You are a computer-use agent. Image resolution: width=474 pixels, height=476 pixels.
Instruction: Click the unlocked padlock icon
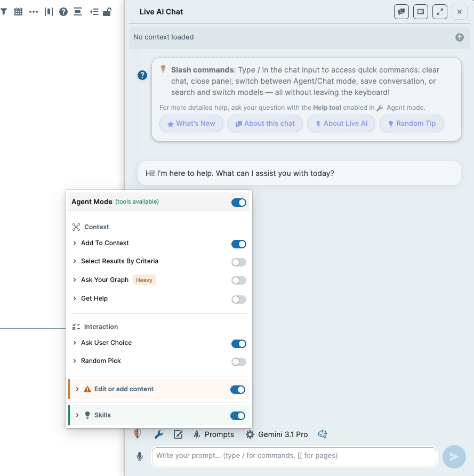coord(107,12)
